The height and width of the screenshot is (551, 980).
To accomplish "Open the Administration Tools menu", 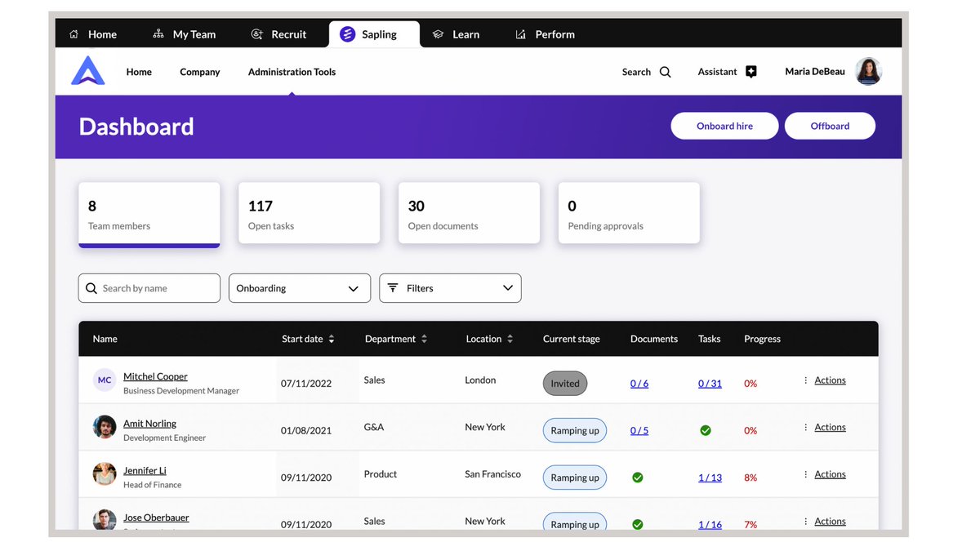I will coord(292,72).
